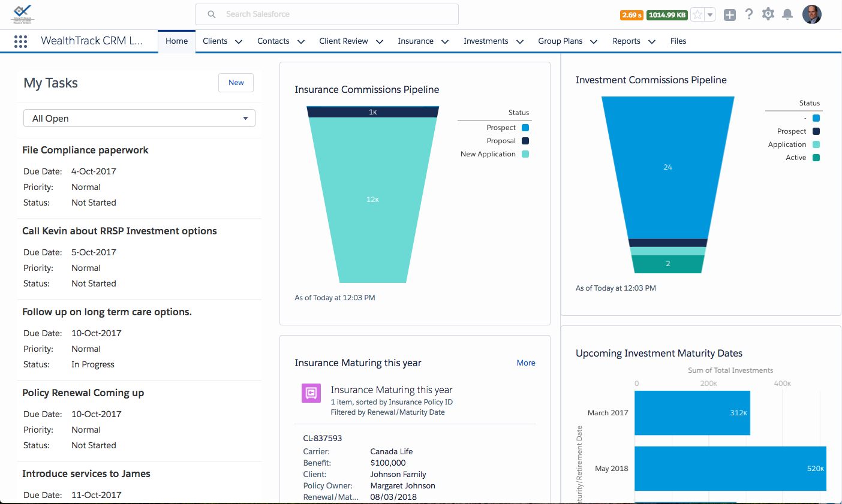Viewport: 842px width, 504px height.
Task: Expand the All Open task filter dropdown
Action: pyautogui.click(x=139, y=118)
